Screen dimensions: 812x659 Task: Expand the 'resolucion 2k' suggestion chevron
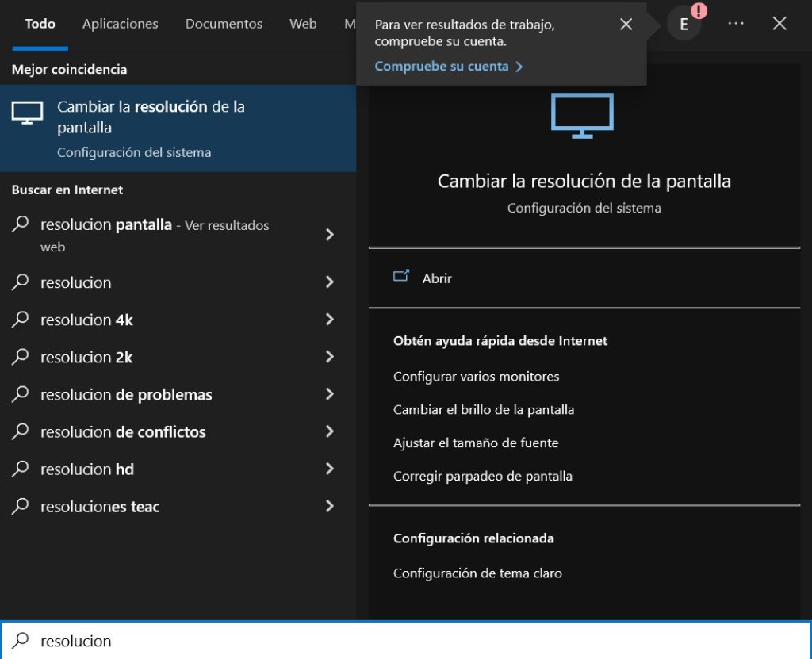pyautogui.click(x=330, y=357)
